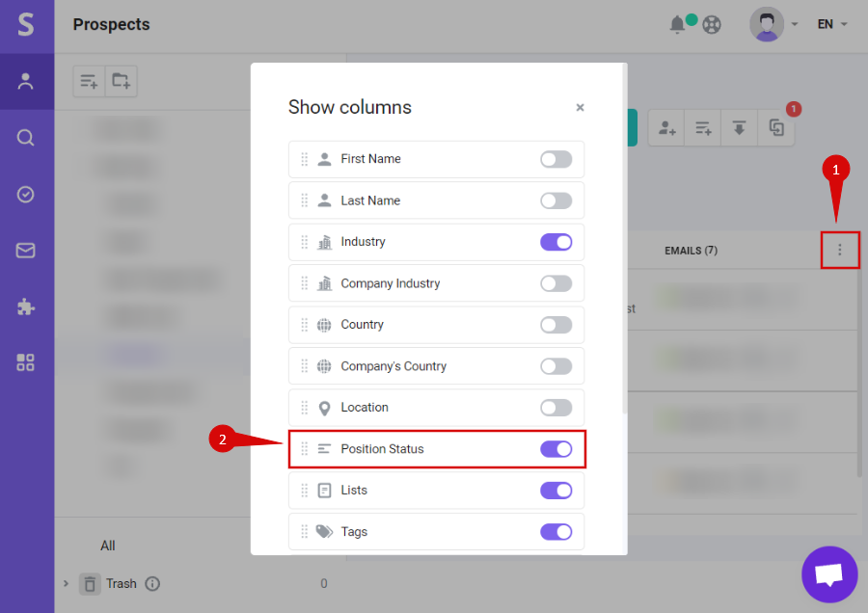Enable the Company Industry column toggle
This screenshot has height=613, width=868.
(556, 283)
